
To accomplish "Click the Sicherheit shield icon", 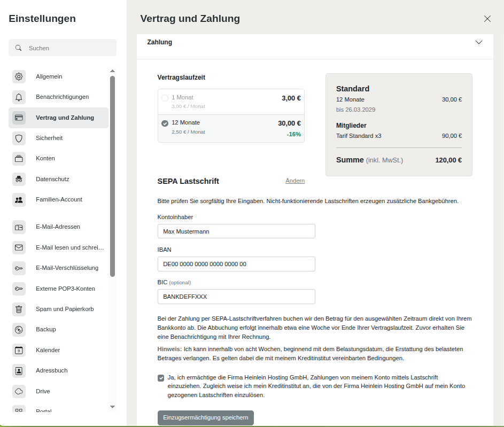I will (x=19, y=138).
